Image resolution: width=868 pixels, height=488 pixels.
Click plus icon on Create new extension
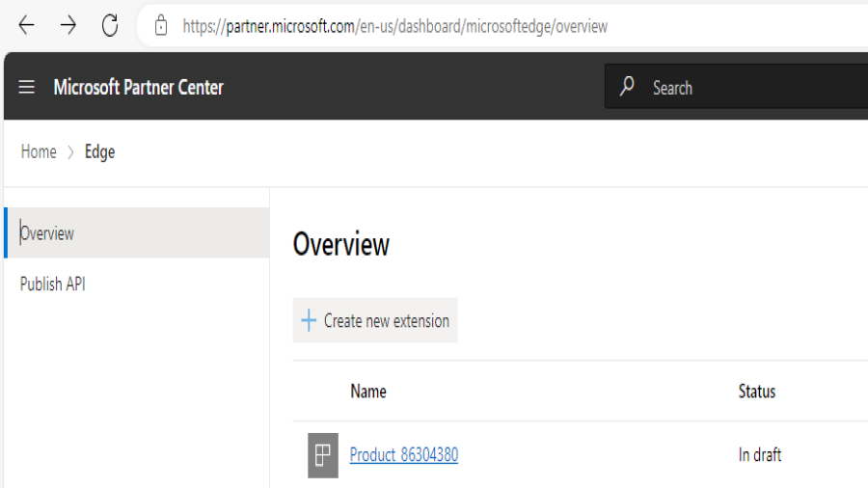pyautogui.click(x=309, y=320)
